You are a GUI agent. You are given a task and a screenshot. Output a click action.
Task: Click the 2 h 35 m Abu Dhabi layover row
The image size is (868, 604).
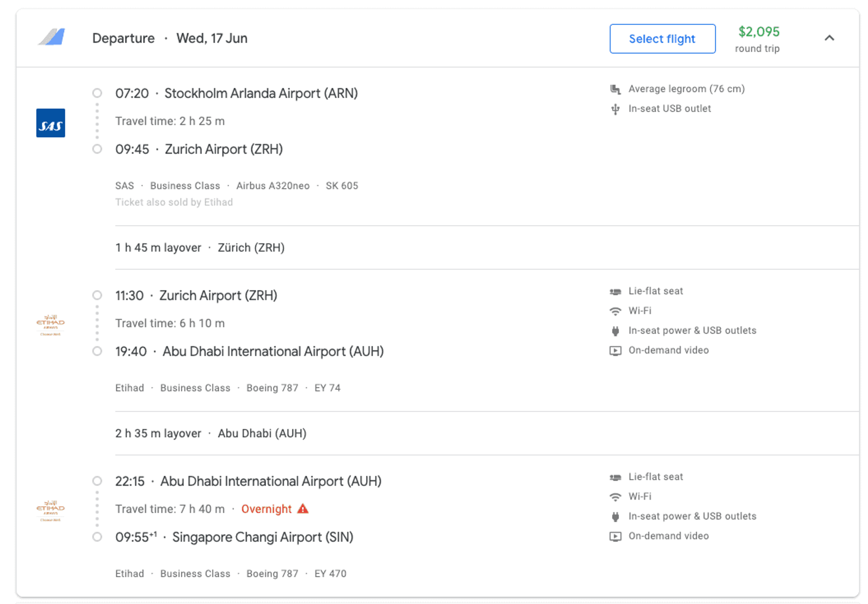(x=211, y=433)
